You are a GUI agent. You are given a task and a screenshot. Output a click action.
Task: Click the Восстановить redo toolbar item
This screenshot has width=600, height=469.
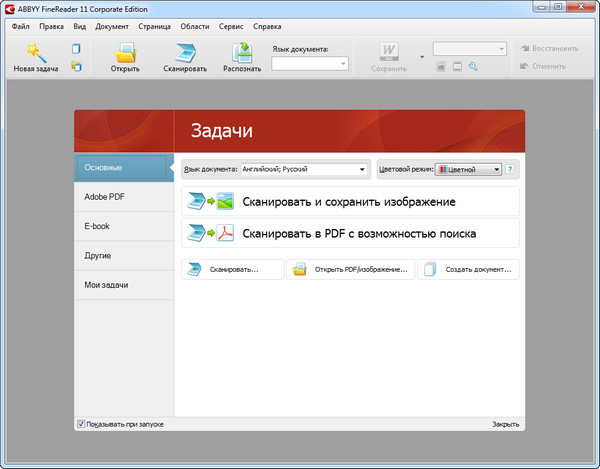click(x=549, y=49)
